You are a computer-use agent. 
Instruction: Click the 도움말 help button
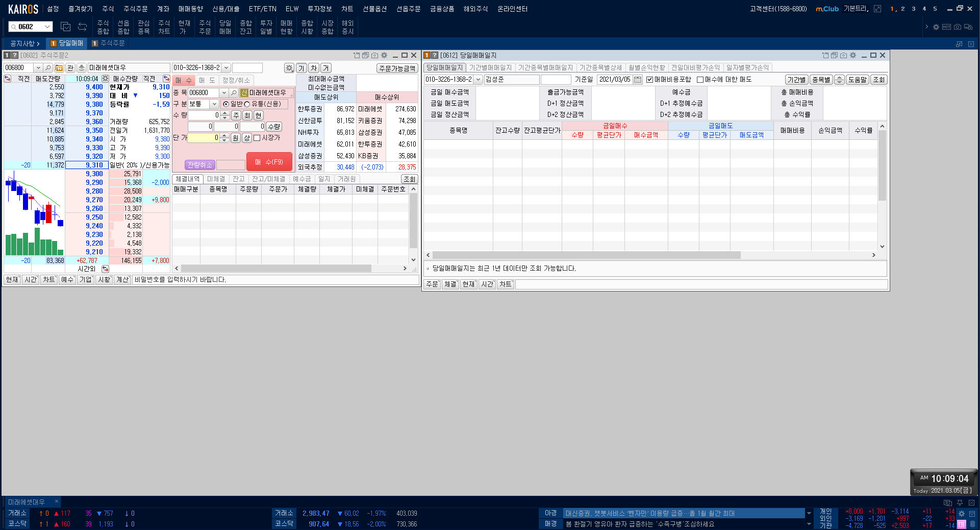click(857, 80)
